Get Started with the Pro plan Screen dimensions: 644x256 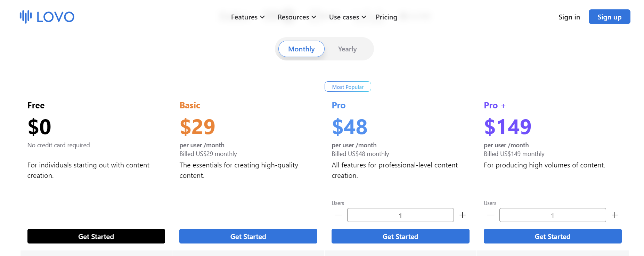400,236
